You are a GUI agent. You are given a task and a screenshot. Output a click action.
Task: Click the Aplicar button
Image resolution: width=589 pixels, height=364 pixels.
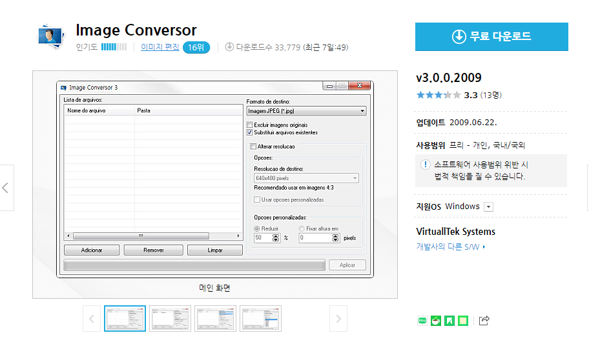[x=347, y=265]
